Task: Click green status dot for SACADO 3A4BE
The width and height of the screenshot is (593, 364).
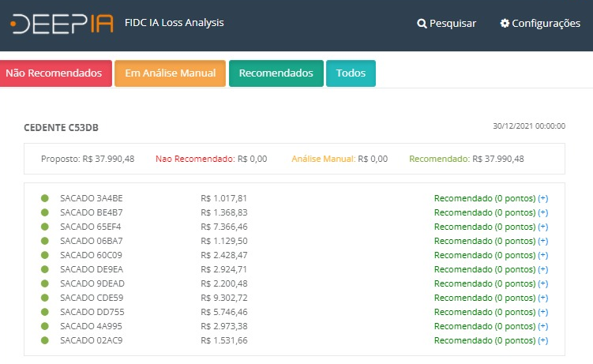Action: 45,198
